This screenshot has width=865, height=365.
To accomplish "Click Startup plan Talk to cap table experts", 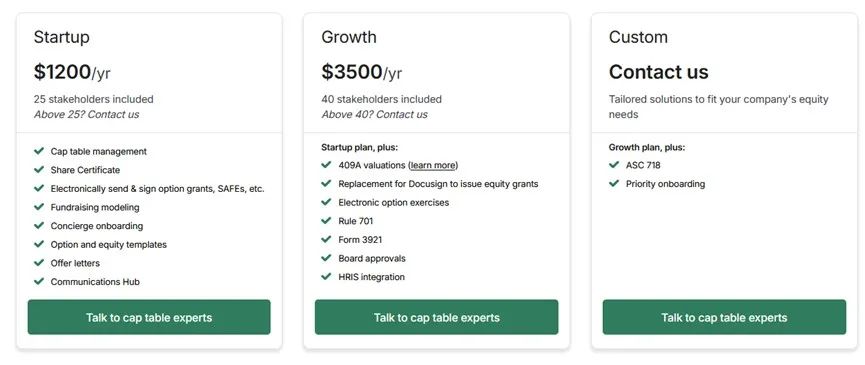I will click(x=149, y=317).
